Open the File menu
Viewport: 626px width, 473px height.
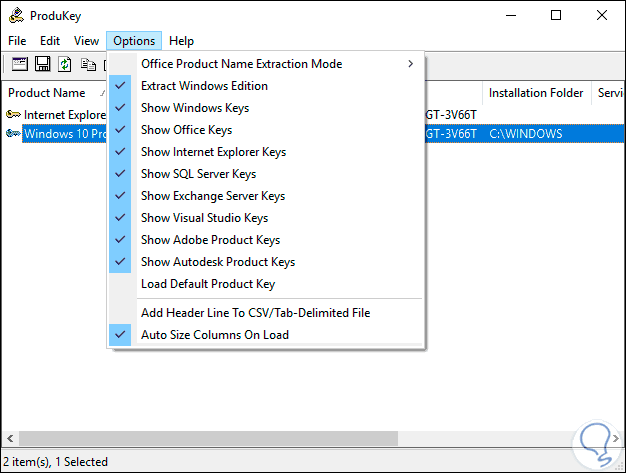[17, 41]
